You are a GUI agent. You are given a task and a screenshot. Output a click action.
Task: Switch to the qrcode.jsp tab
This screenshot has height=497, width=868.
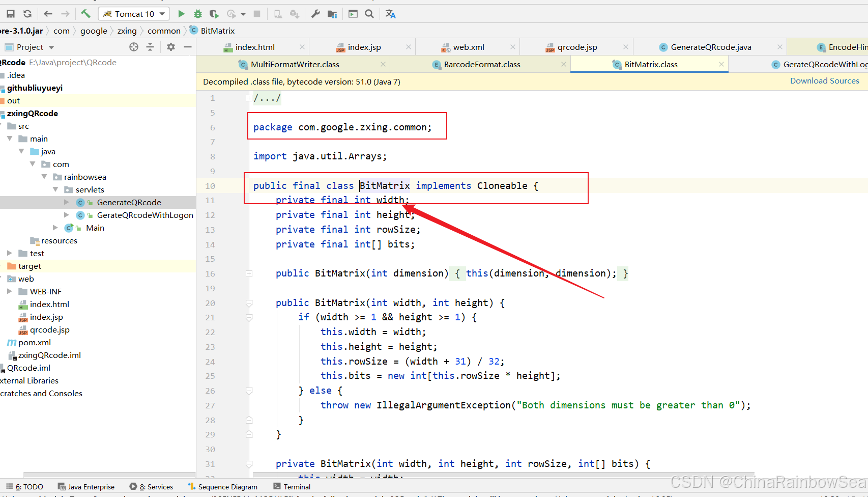[577, 47]
